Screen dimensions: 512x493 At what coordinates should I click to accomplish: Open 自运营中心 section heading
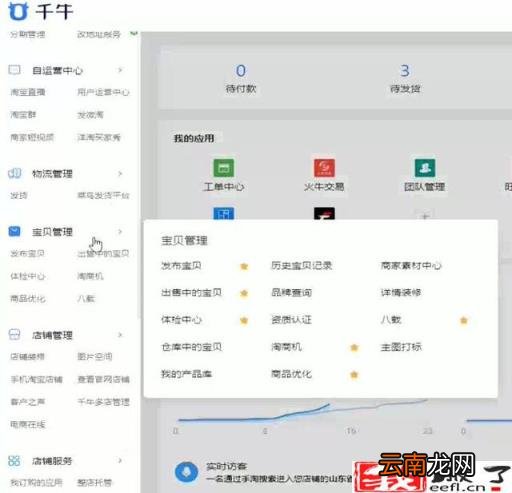click(x=57, y=70)
